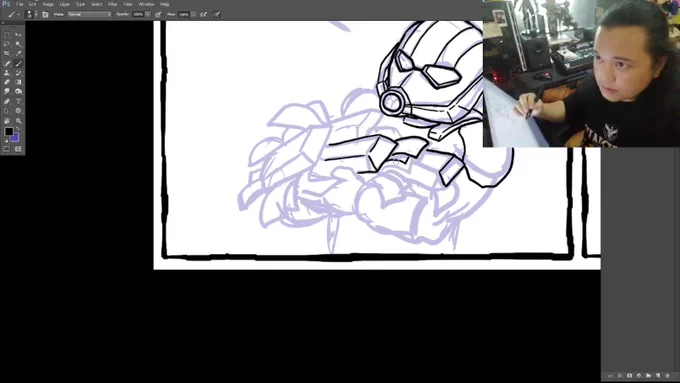Open the View menu

pyautogui.click(x=128, y=4)
